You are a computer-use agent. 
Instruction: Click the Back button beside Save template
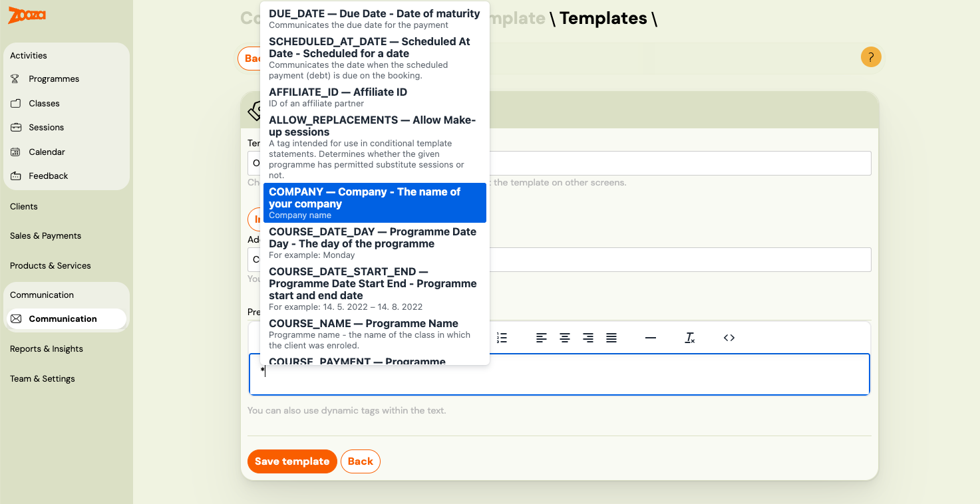coord(361,461)
